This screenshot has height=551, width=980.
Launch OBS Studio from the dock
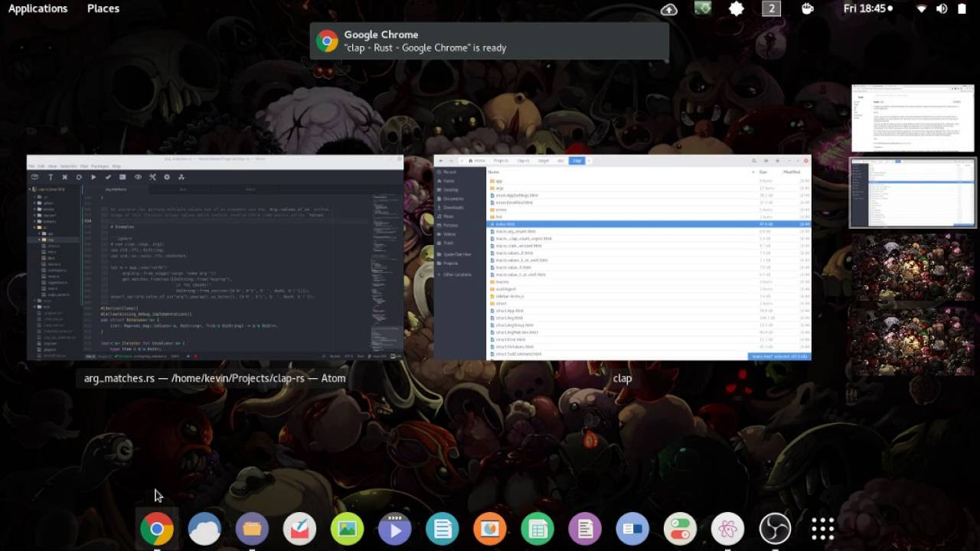pos(775,529)
